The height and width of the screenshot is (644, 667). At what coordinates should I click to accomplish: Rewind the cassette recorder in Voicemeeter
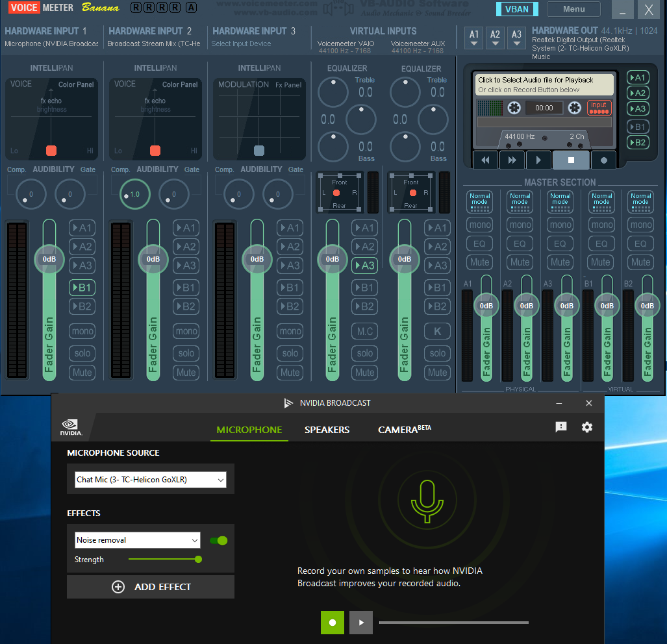[x=485, y=160]
